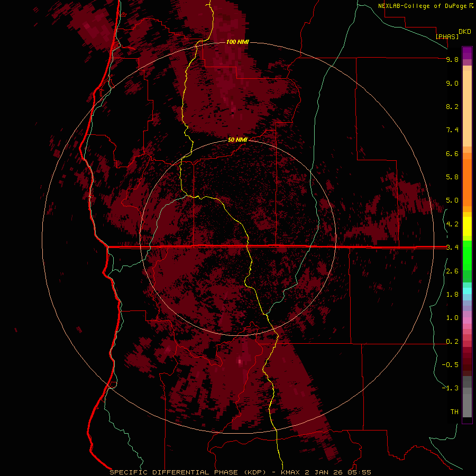476x476 pixels.
Task: Click the [PHAS] unit label
Action: point(447,36)
